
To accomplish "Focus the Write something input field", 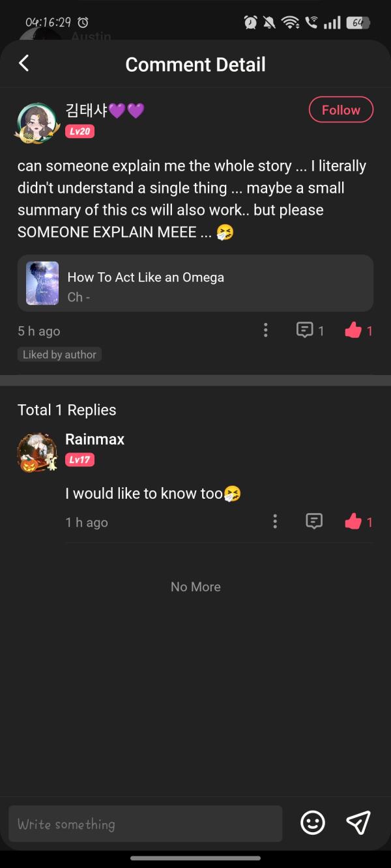I will click(145, 824).
